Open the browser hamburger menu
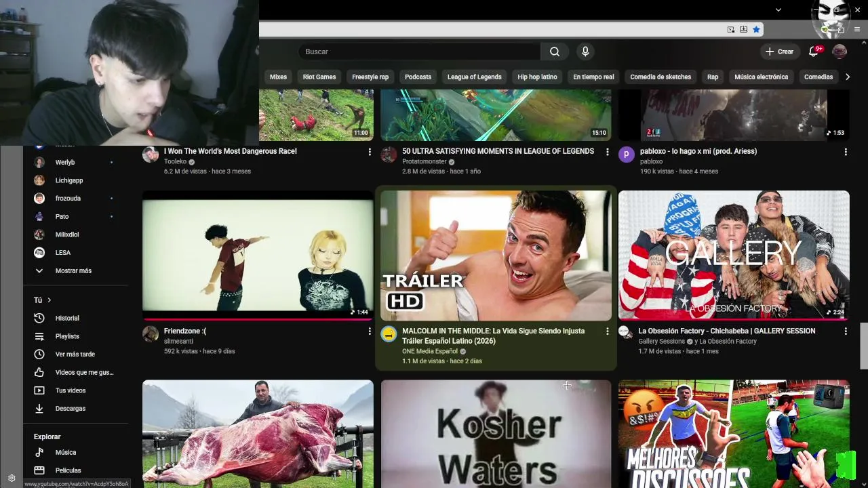The width and height of the screenshot is (868, 488). coord(857,29)
